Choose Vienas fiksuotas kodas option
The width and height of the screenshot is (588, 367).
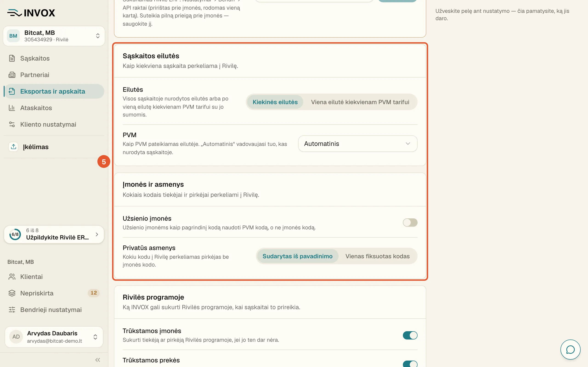(x=377, y=256)
